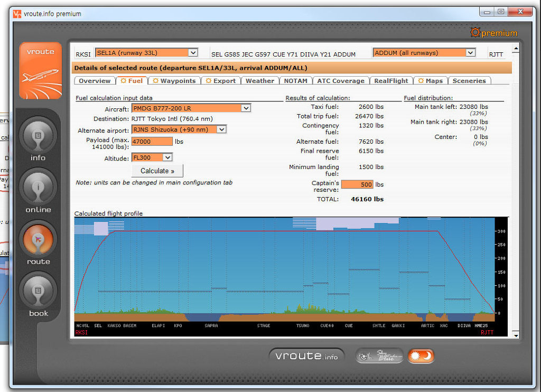Click the DIIVA waypoint label on profile
The width and height of the screenshot is (541, 392).
click(x=464, y=325)
